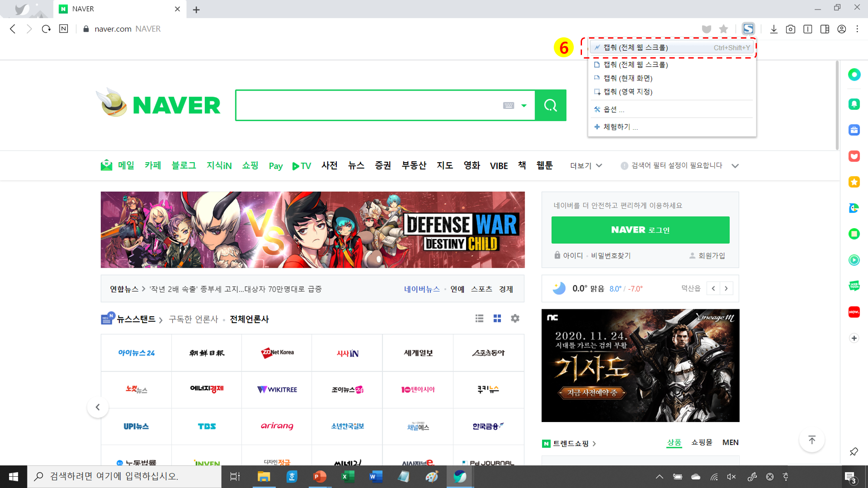
Task: Click the NAVER 로그인 button
Action: pyautogui.click(x=640, y=230)
